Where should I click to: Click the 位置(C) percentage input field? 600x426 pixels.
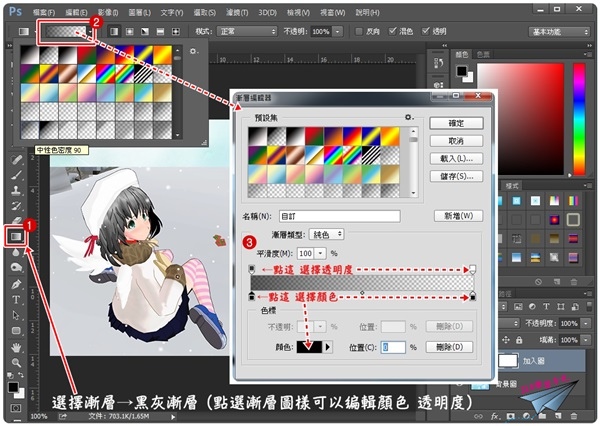click(393, 347)
